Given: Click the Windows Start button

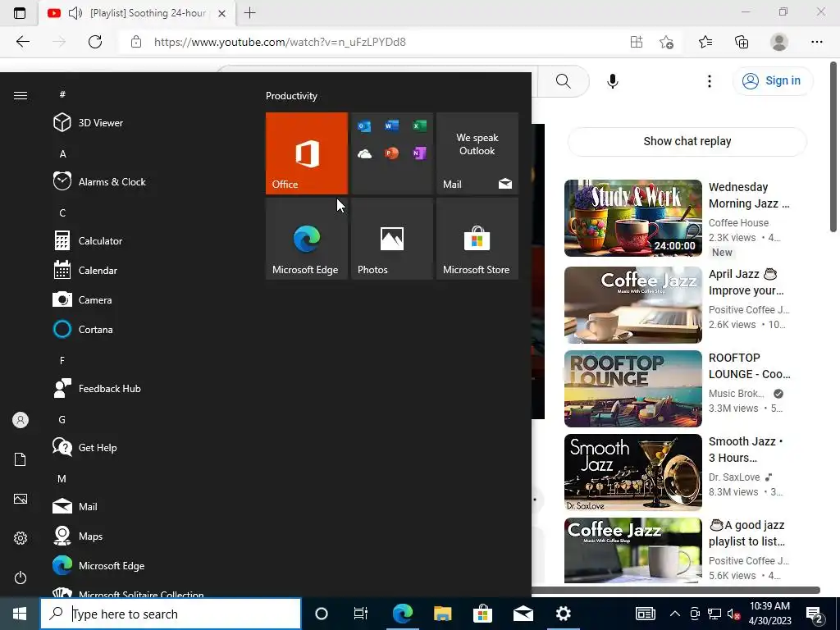Looking at the screenshot, I should 20,614.
